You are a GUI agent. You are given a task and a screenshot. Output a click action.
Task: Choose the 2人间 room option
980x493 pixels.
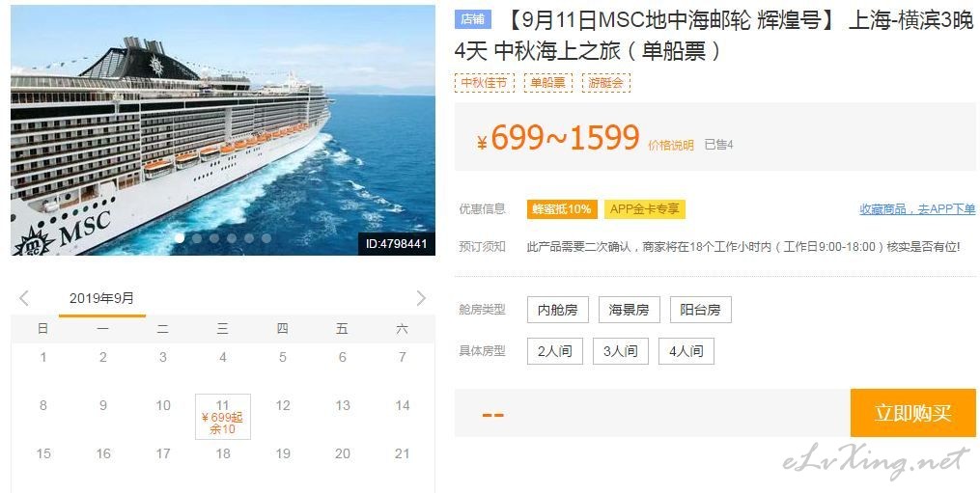click(x=555, y=351)
